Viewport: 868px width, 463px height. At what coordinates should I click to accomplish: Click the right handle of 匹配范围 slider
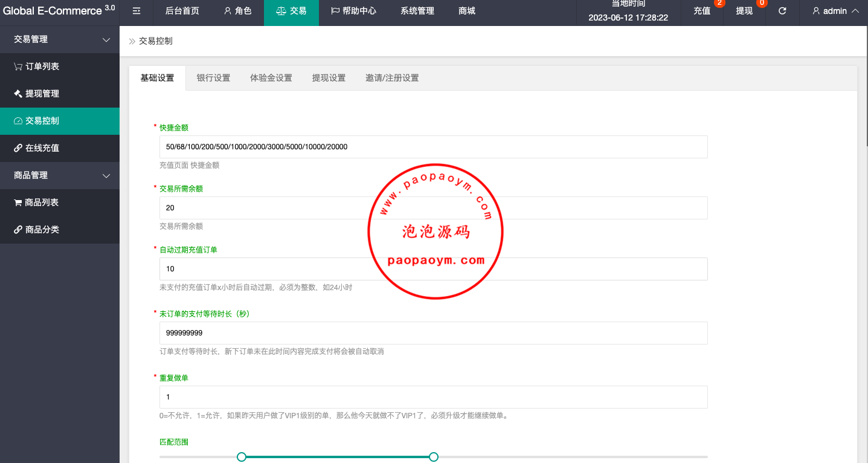[x=433, y=457]
